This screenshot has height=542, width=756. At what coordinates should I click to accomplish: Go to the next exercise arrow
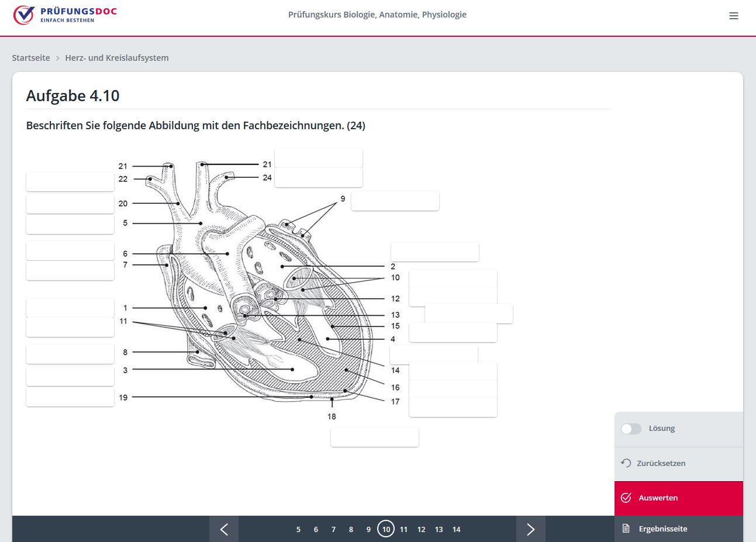[x=530, y=529]
